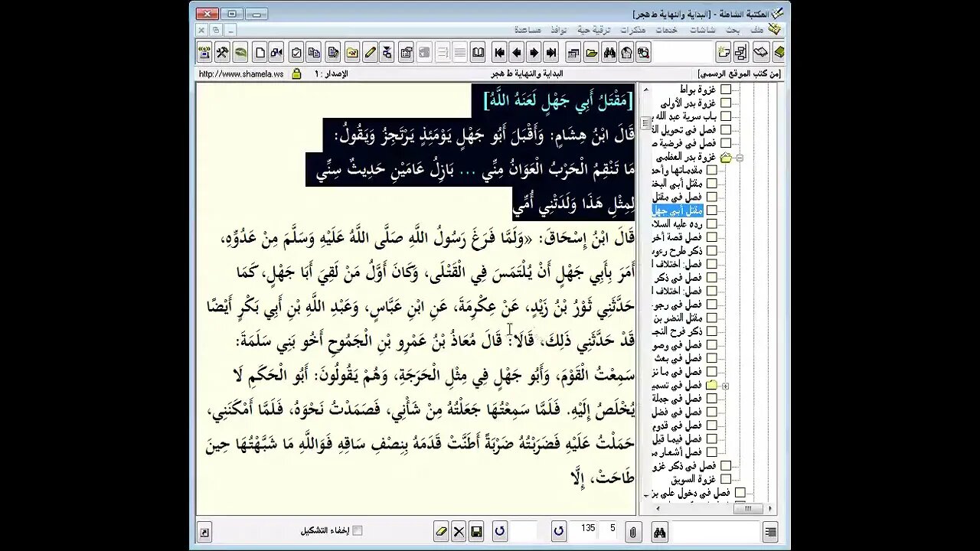Toggle the إخفاء التشكيل checkbox
980x551 pixels.
357,531
